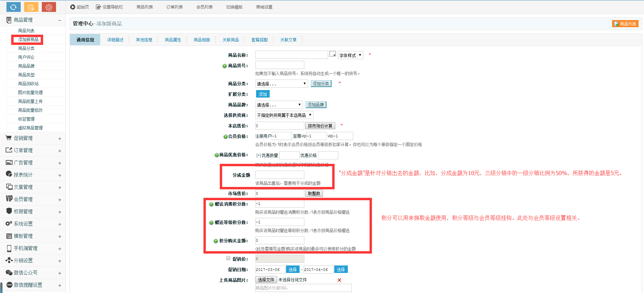
Task: Switch to the 商品相册 tab
Action: [x=202, y=40]
